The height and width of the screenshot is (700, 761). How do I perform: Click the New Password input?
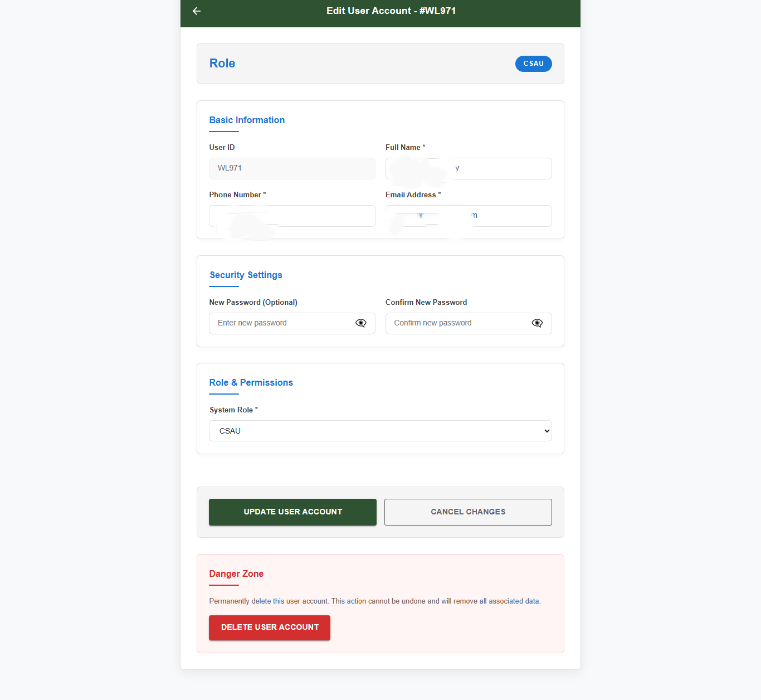coord(292,323)
